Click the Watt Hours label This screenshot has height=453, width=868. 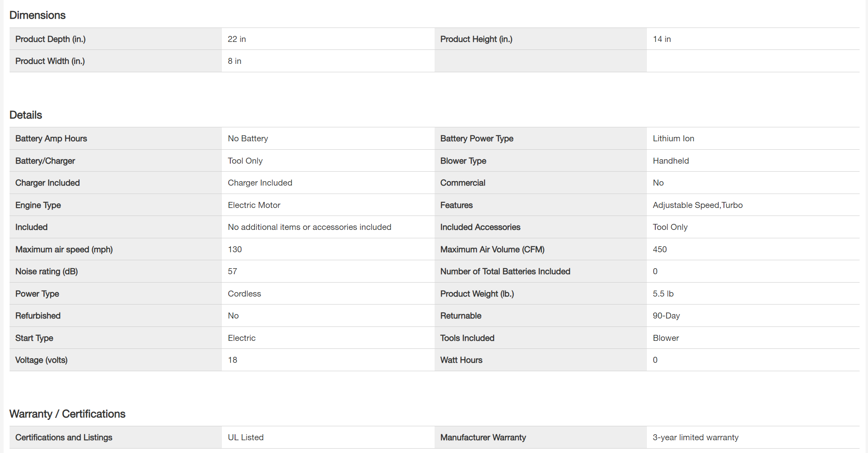tap(461, 360)
